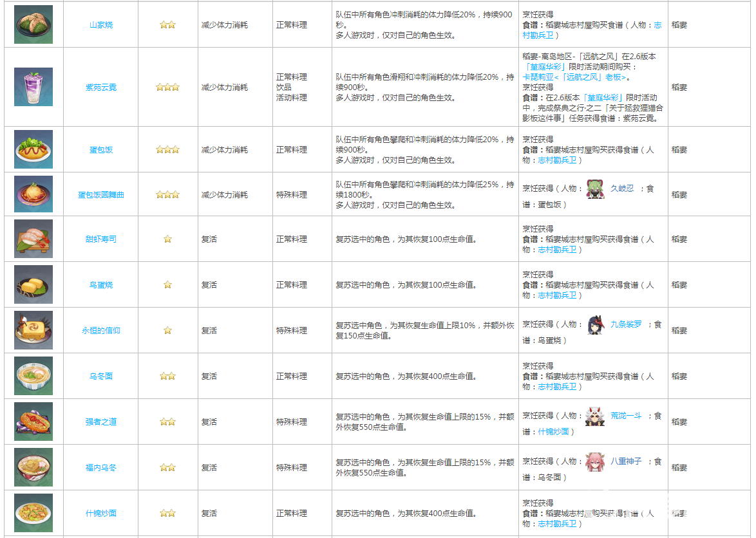Visit the 八重神子 character link
The width and height of the screenshot is (756, 538).
point(626,462)
